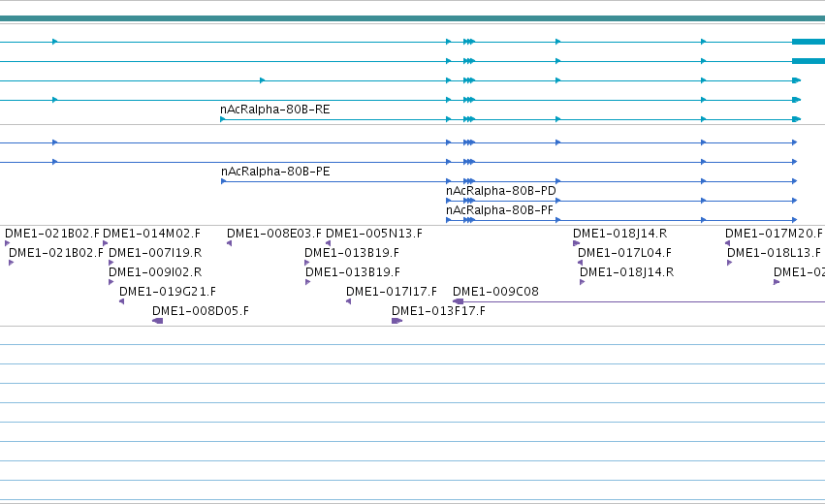Click the DME1-008D05.F feature label
Screen dimensions: 825x504
[x=201, y=311]
